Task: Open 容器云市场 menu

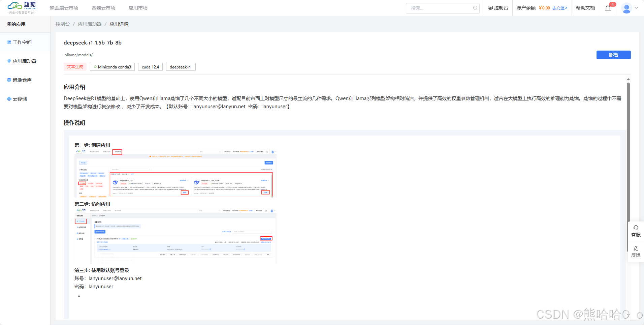Action: click(103, 8)
